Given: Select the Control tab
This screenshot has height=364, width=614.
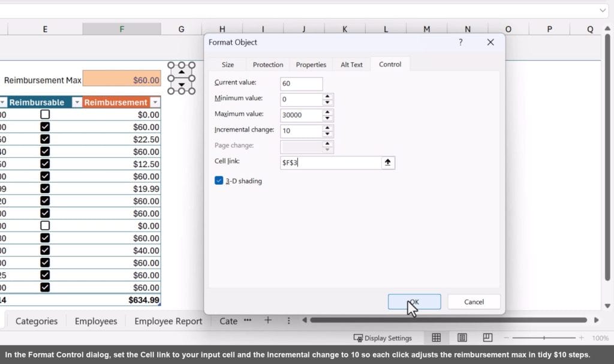Looking at the screenshot, I should click(390, 64).
